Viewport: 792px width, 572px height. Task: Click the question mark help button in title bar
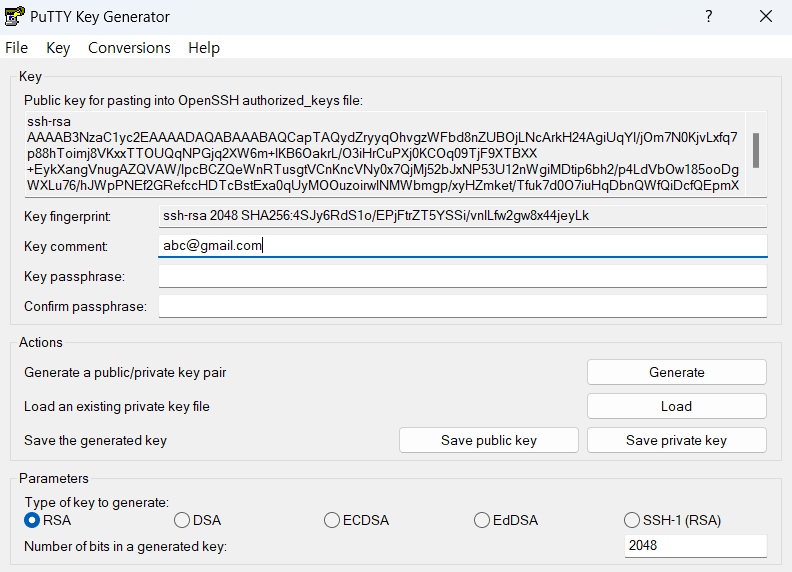[709, 17]
